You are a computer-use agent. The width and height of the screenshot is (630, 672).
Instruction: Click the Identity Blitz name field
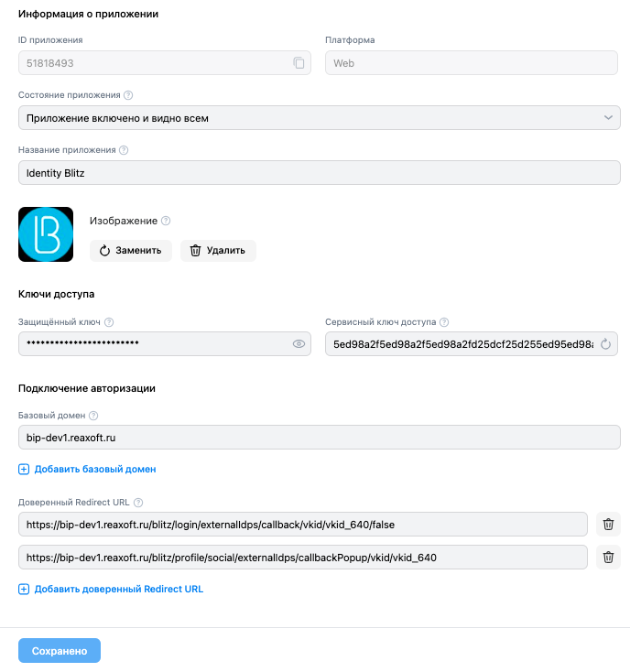pyautogui.click(x=320, y=173)
